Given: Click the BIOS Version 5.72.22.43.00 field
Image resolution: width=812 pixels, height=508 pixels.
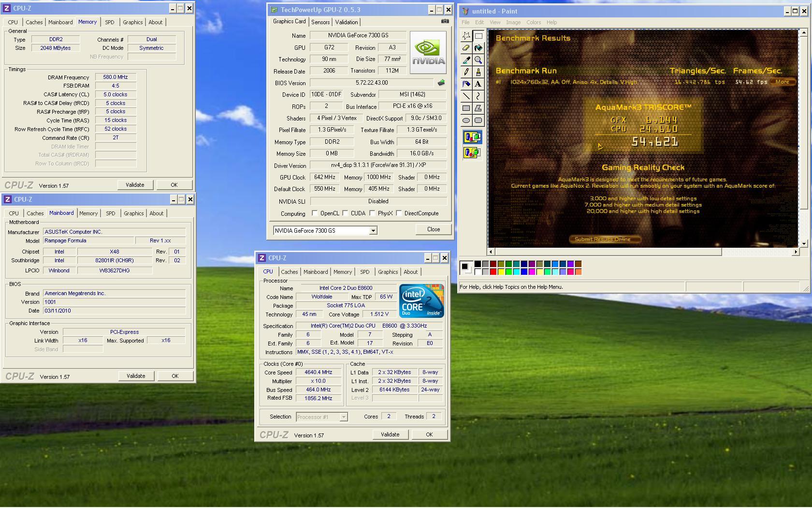Looking at the screenshot, I should [x=372, y=83].
